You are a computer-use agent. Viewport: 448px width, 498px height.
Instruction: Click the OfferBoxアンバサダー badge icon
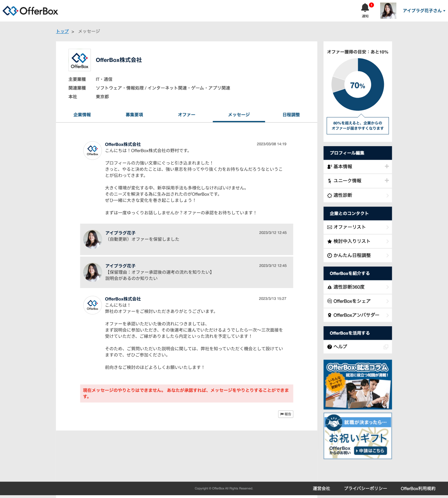pos(329,315)
